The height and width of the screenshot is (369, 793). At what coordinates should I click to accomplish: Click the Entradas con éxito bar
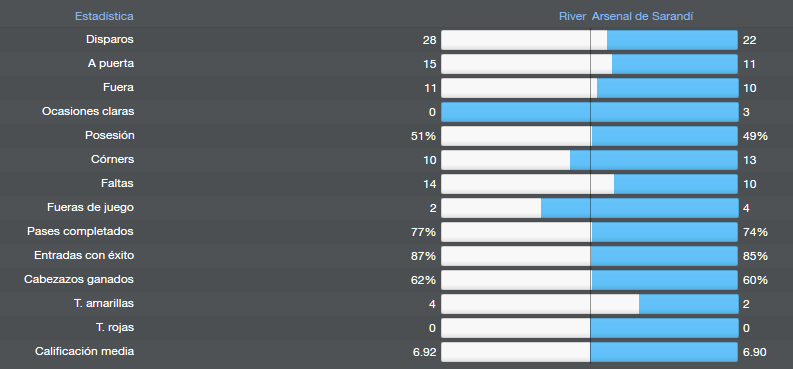(x=590, y=256)
